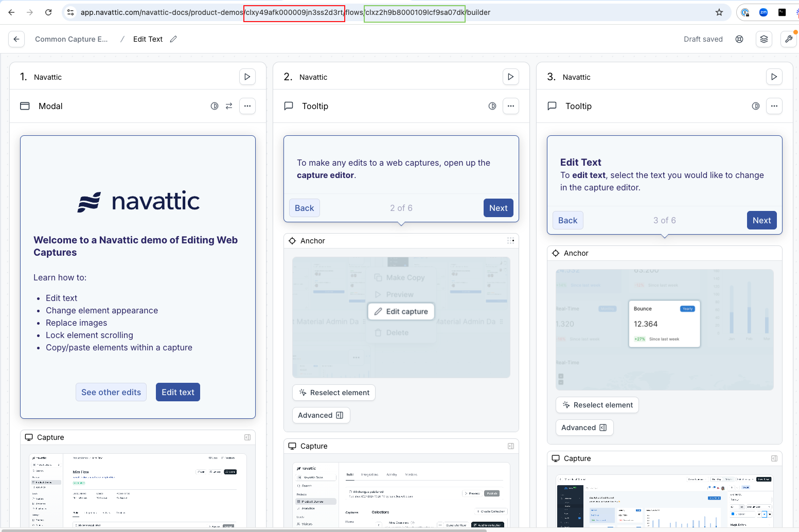Viewport: 799px width, 532px height.
Task: Click the 'Lock element scrolling' bullet
Action: coord(90,335)
